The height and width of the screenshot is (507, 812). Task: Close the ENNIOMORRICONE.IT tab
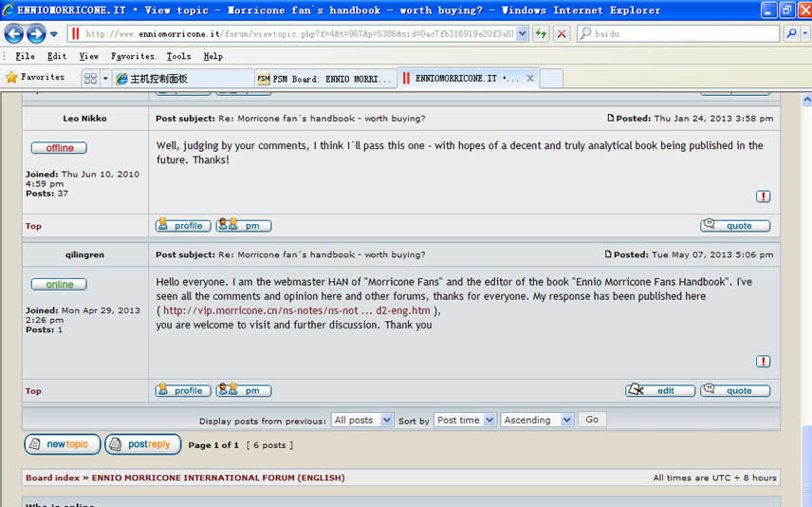point(529,78)
